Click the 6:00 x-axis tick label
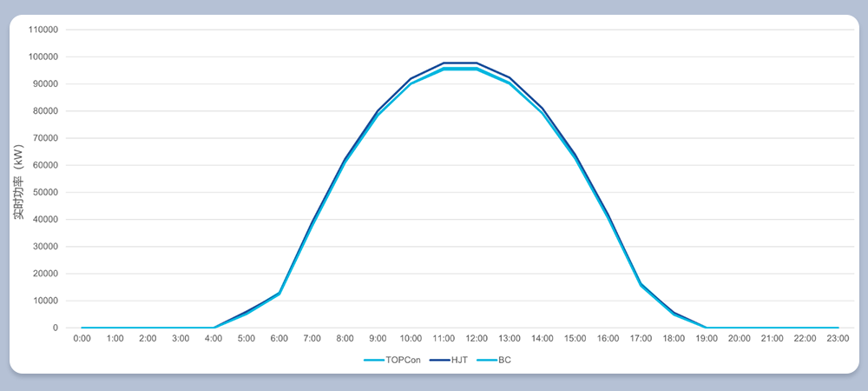This screenshot has height=391, width=868. click(279, 339)
